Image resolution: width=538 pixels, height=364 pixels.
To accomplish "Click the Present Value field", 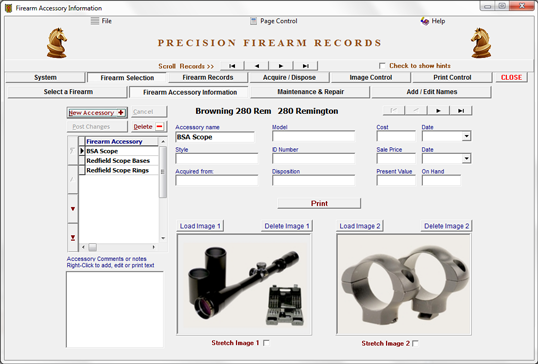I will (x=396, y=180).
